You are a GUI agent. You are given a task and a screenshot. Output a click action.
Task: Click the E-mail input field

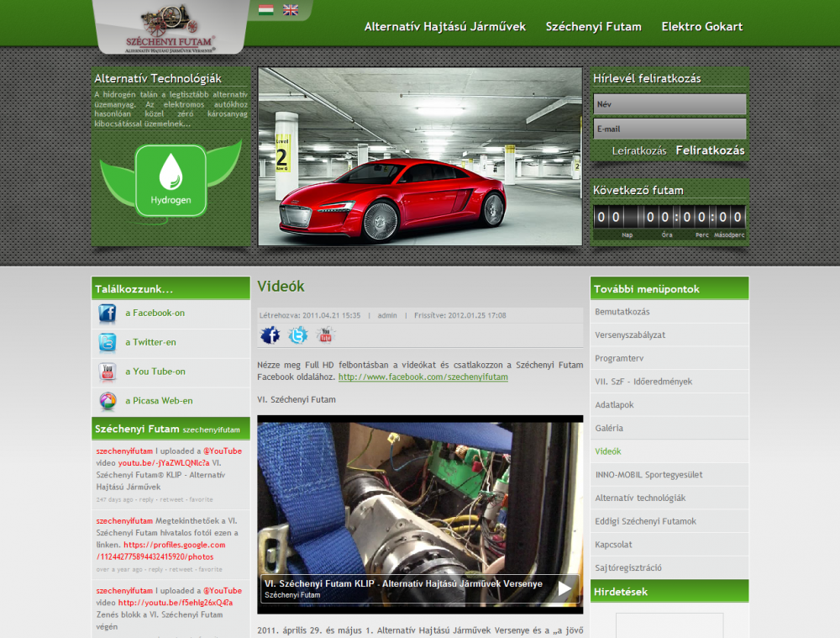pyautogui.click(x=669, y=129)
